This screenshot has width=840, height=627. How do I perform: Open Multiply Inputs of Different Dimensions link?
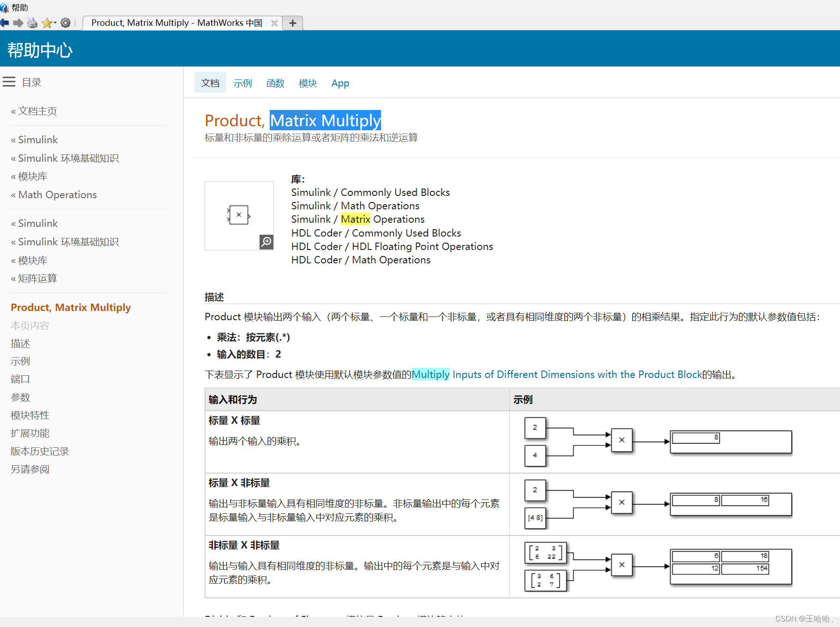coord(557,374)
